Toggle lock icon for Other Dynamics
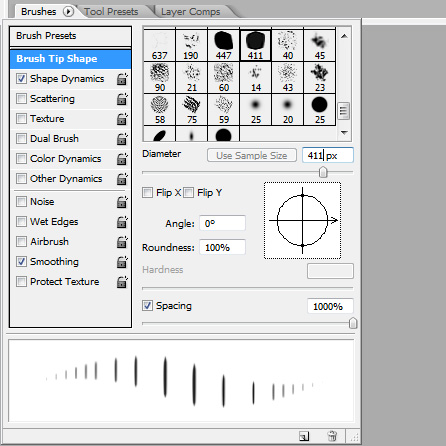Screen dimensions: 446x446 (122, 179)
